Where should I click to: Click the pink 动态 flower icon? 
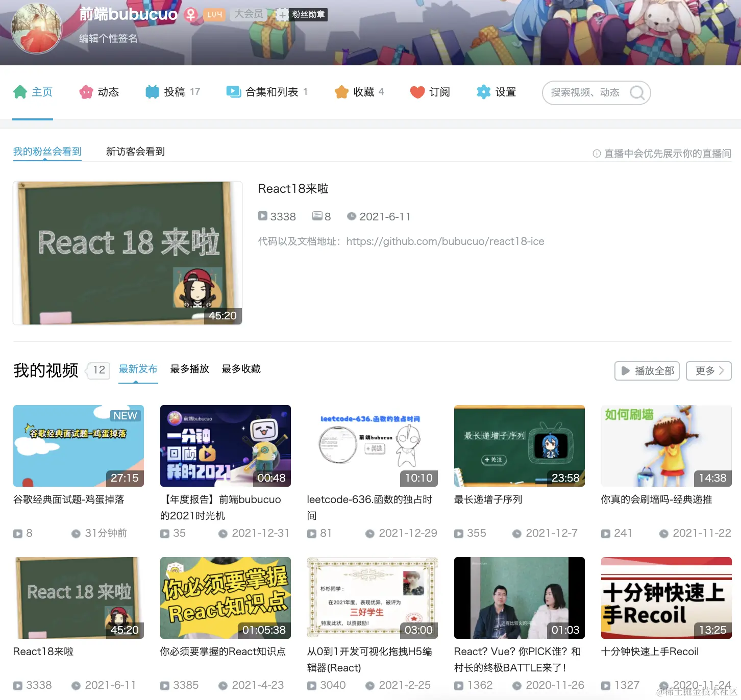(86, 92)
